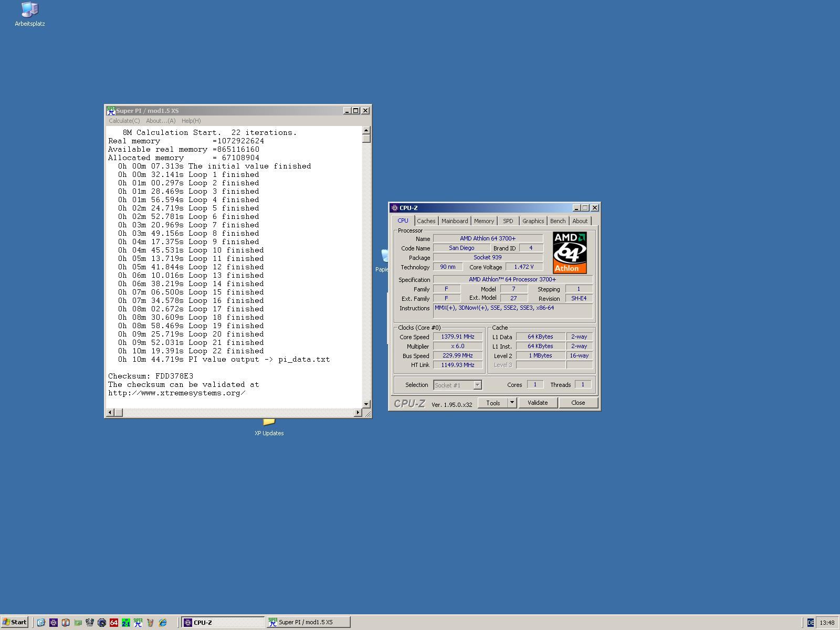Click the xtremesystems.org URL text
Screen dimensions: 840x630
pyautogui.click(x=176, y=393)
